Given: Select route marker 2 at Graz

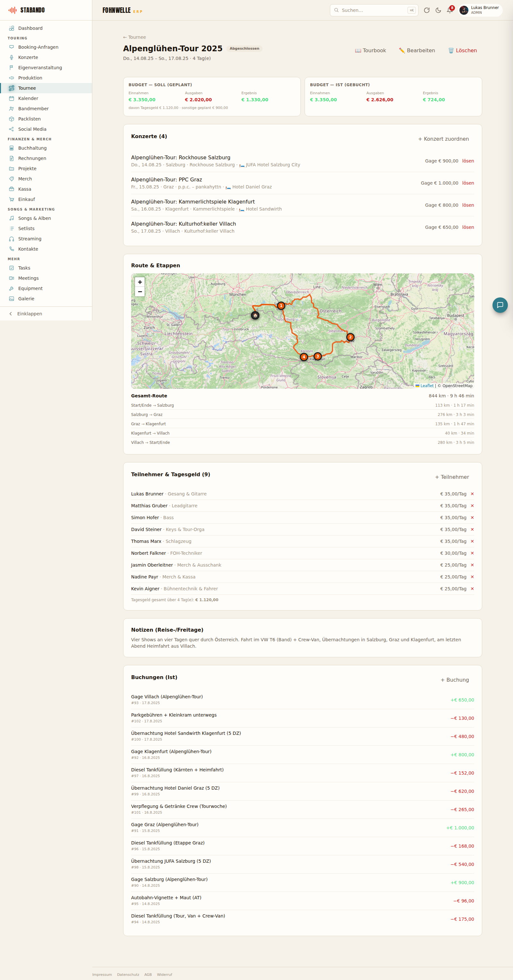Looking at the screenshot, I should tap(350, 337).
